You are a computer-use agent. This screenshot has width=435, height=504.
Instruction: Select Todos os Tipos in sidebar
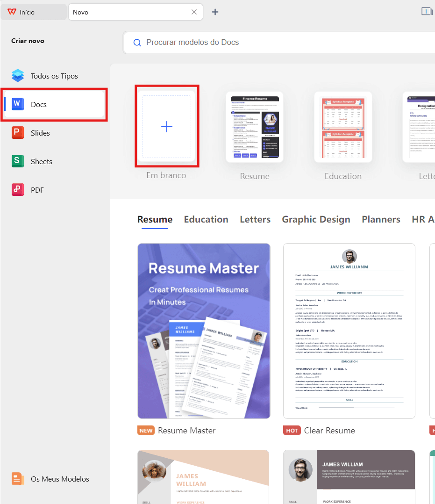click(54, 76)
